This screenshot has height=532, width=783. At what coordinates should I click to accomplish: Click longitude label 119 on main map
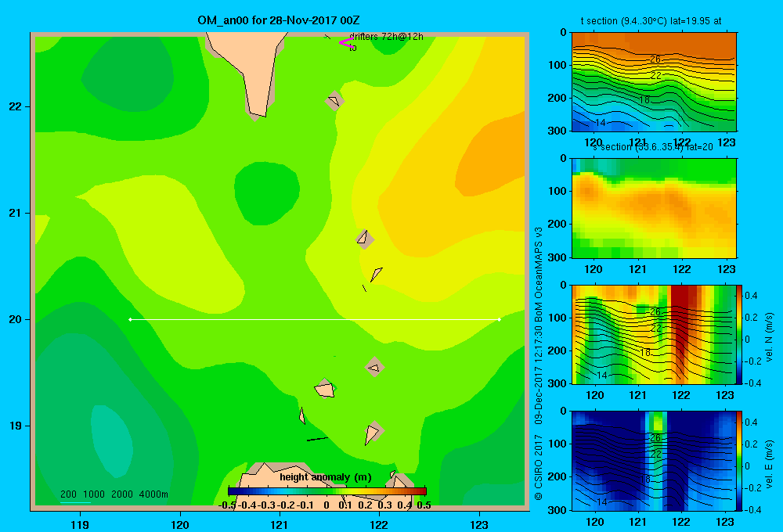pyautogui.click(x=80, y=524)
